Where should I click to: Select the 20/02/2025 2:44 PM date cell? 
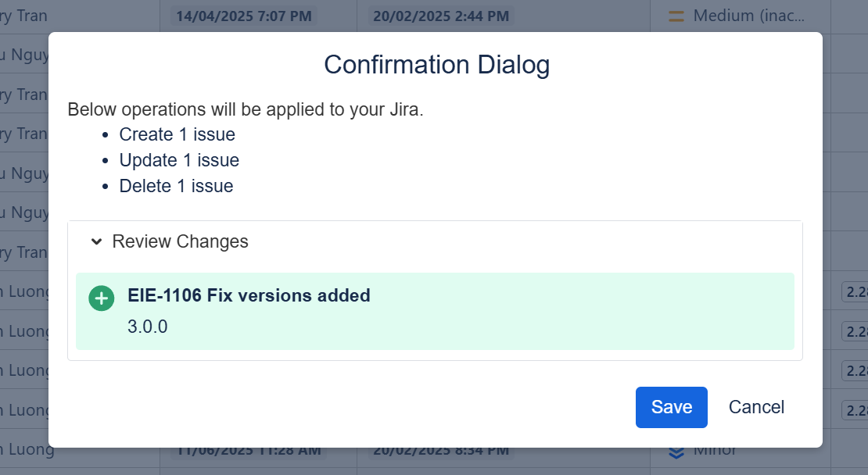click(x=441, y=16)
